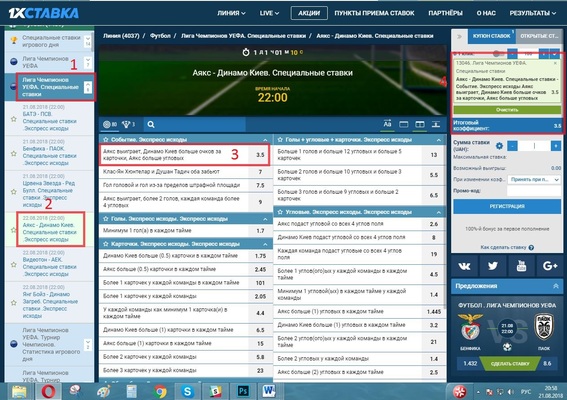
Task: Open the ЛИНИЯ dropdown menu
Action: pyautogui.click(x=231, y=13)
